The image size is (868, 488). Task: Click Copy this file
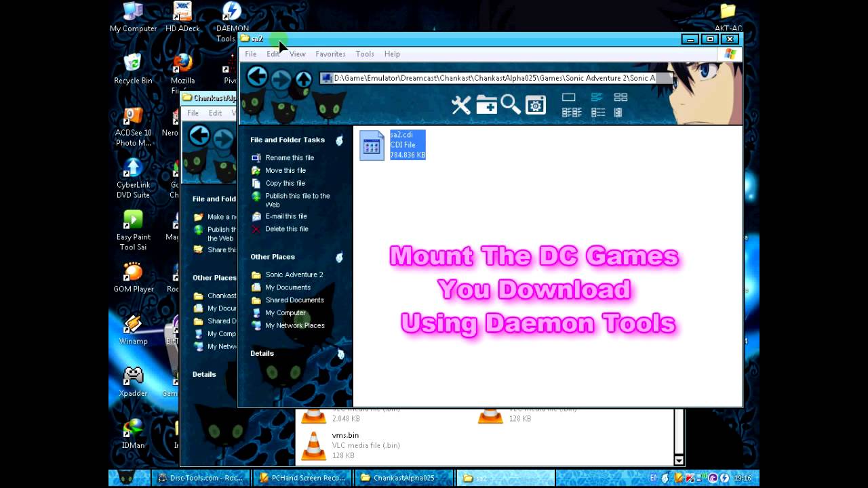pyautogui.click(x=285, y=184)
